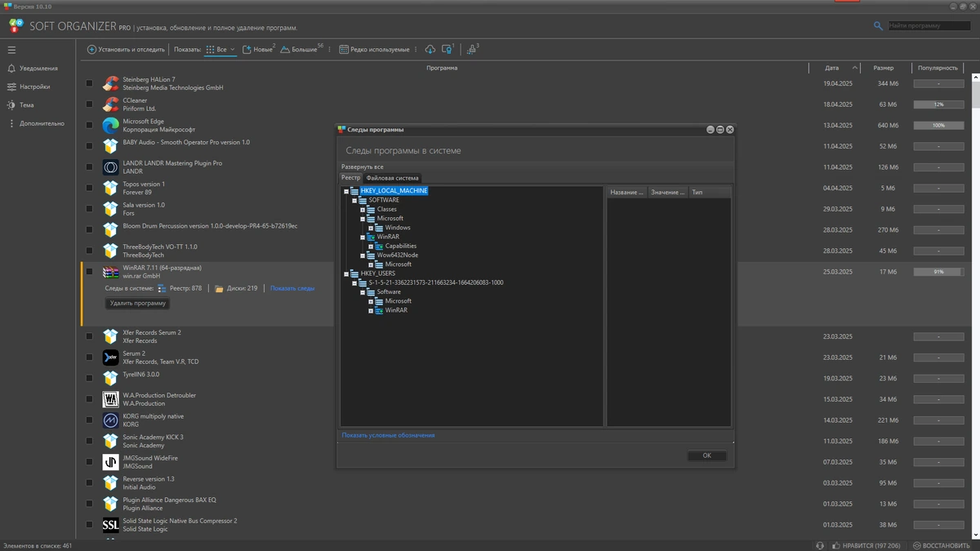Tick checkbox for CCleaner row
The height and width of the screenshot is (551, 980).
point(90,104)
